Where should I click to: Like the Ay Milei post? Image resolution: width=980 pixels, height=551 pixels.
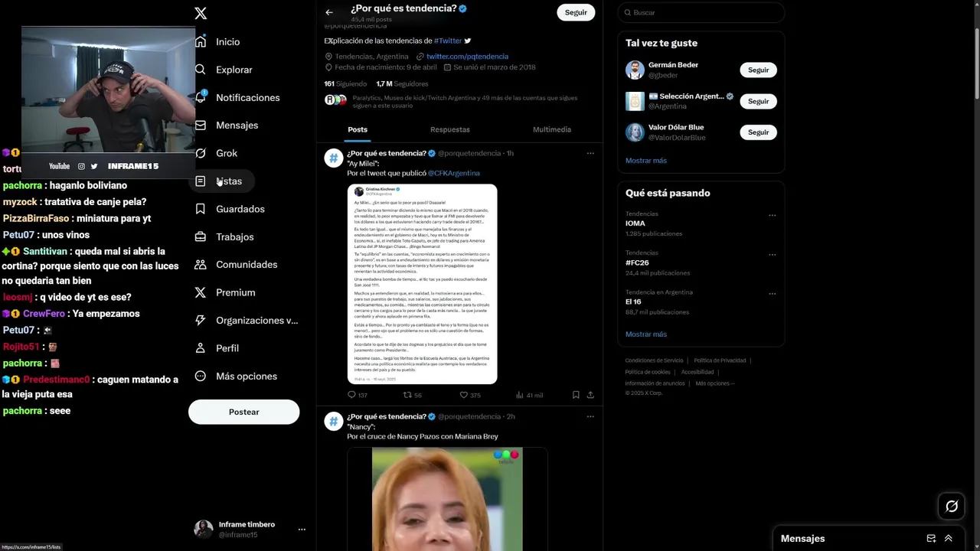[463, 395]
